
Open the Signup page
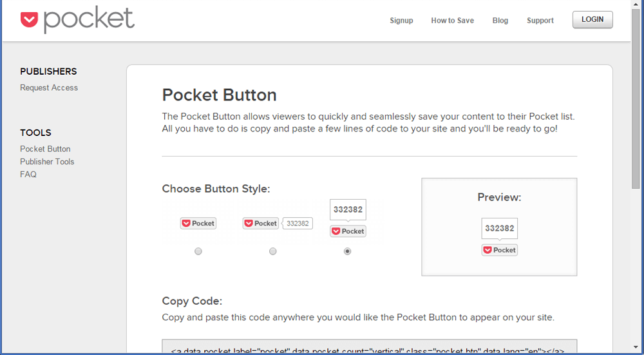(401, 21)
